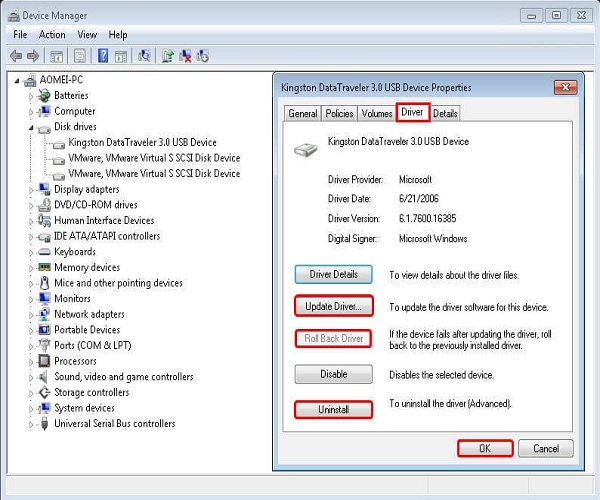The width and height of the screenshot is (600, 500).
Task: Switch to the Details tab
Action: (x=445, y=114)
